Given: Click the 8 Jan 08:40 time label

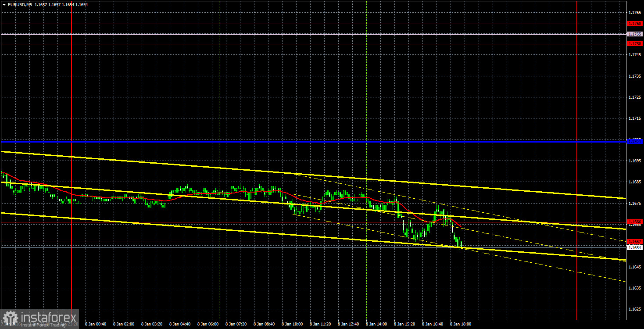Looking at the screenshot, I should click(x=264, y=324).
